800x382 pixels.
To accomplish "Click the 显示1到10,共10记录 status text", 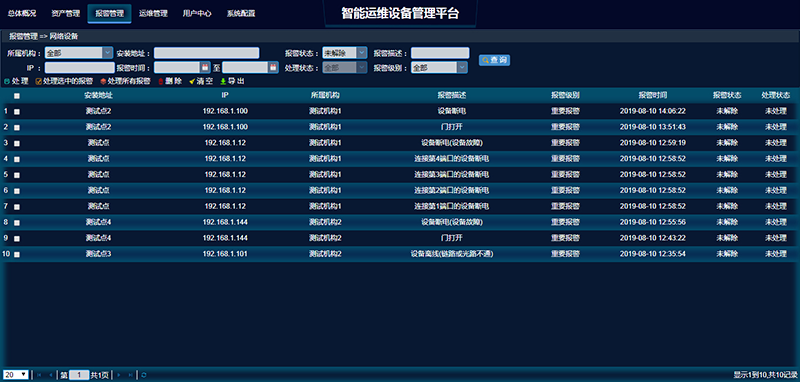I will tap(764, 375).
